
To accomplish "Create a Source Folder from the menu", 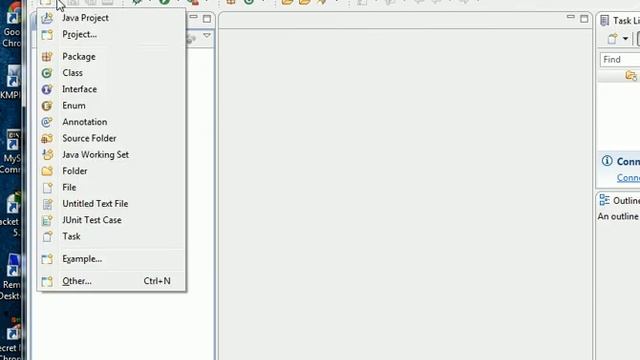I will click(x=111, y=138).
